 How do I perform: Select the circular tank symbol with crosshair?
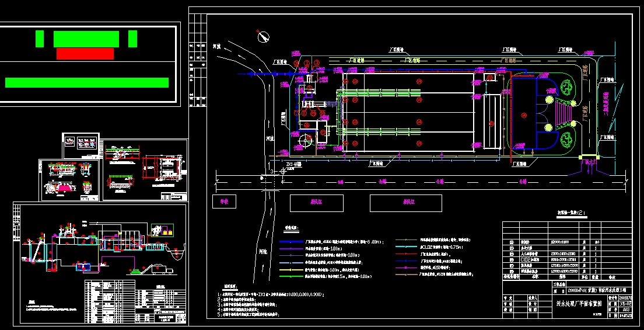(304, 140)
